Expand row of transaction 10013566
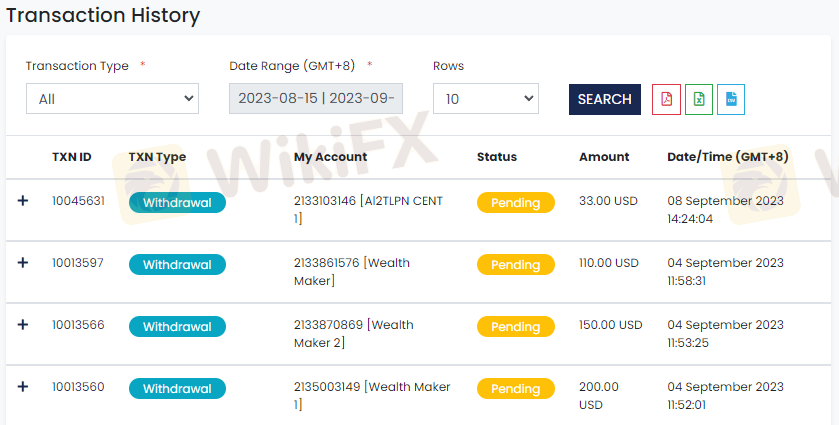This screenshot has height=425, width=839. pyautogui.click(x=22, y=325)
